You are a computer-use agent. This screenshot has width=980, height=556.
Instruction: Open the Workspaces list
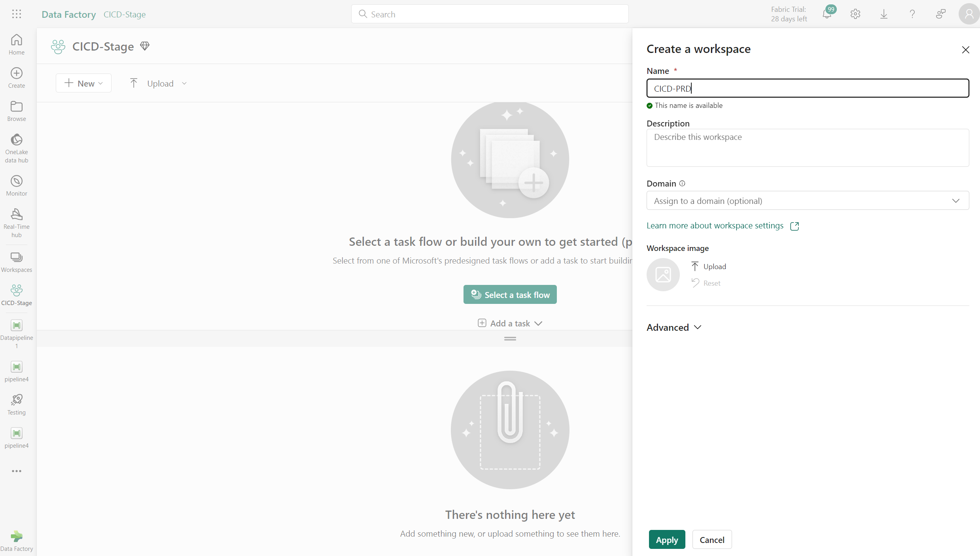point(17,262)
